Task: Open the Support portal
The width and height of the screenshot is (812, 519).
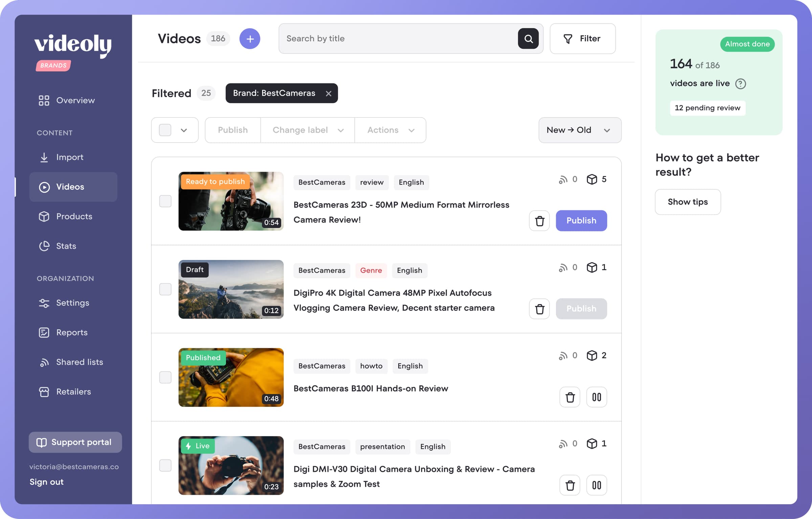Action: [x=75, y=442]
